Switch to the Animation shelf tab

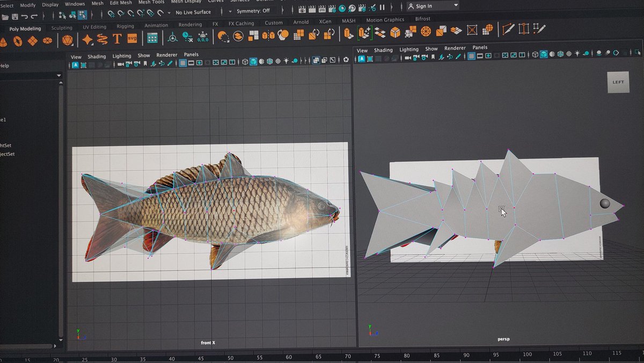pyautogui.click(x=156, y=25)
